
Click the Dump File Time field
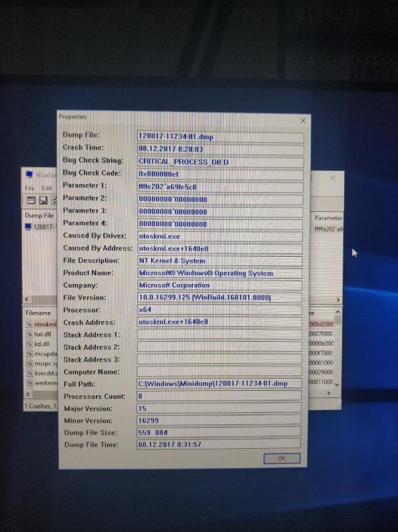[219, 444]
